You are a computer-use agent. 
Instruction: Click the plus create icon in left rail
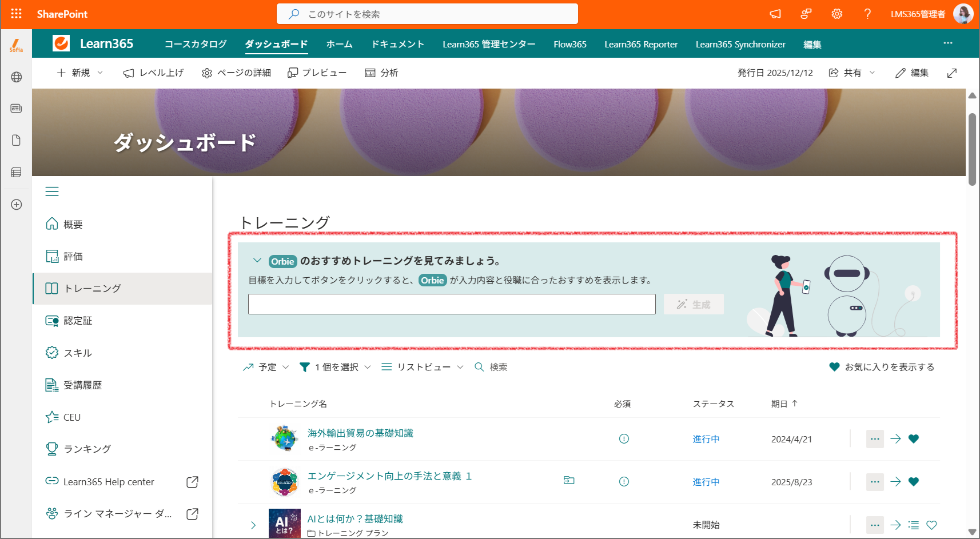coord(16,204)
